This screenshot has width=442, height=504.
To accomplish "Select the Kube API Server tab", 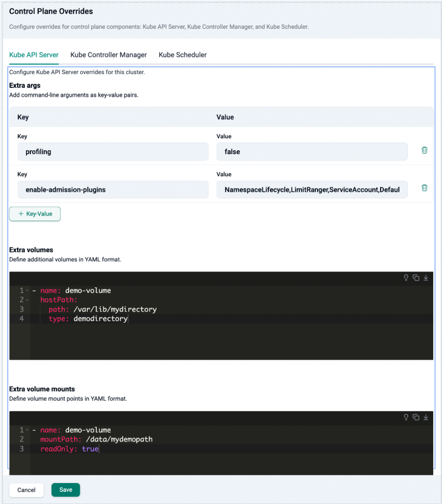I will coord(34,55).
